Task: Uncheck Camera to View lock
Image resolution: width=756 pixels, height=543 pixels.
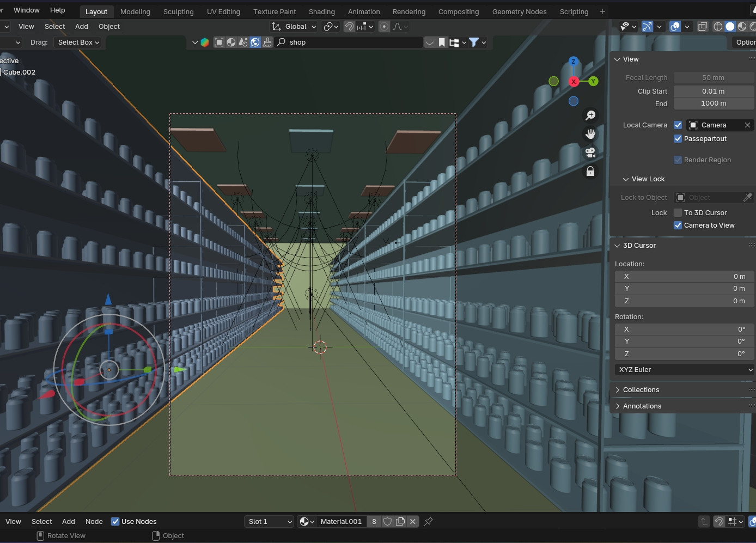Action: tap(678, 225)
